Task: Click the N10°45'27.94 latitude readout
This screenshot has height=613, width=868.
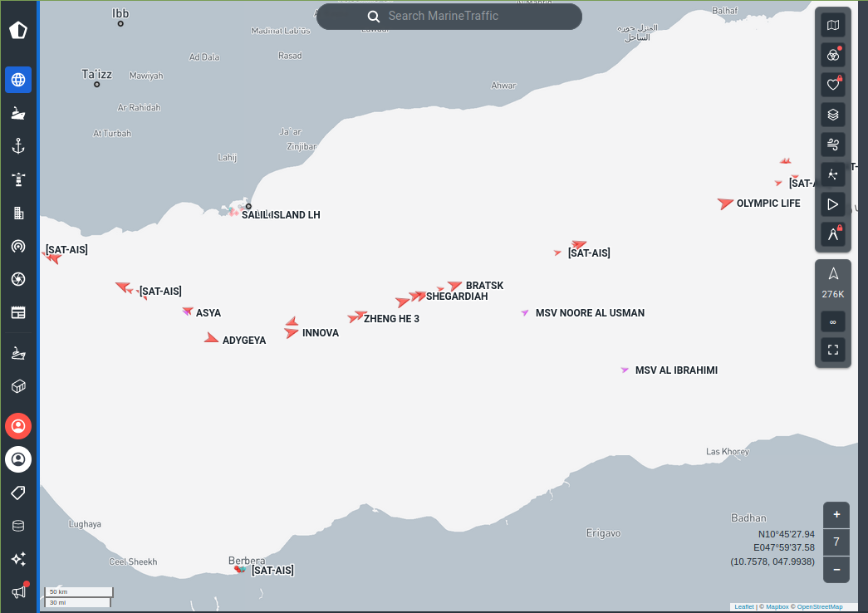Action: click(x=786, y=534)
